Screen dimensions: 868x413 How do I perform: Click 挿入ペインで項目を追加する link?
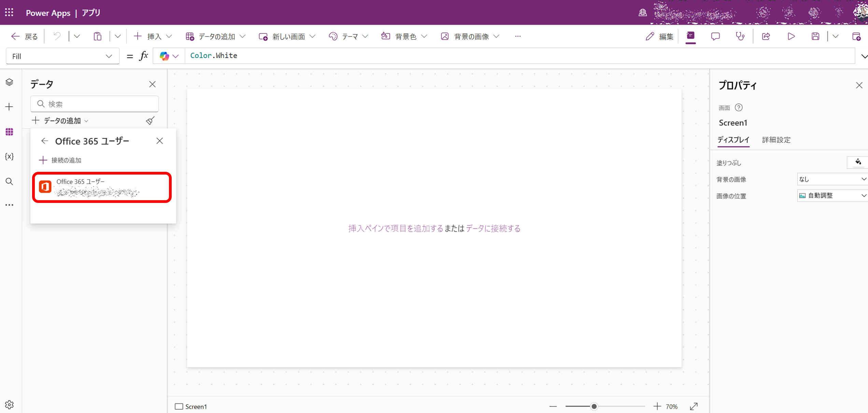tap(396, 229)
